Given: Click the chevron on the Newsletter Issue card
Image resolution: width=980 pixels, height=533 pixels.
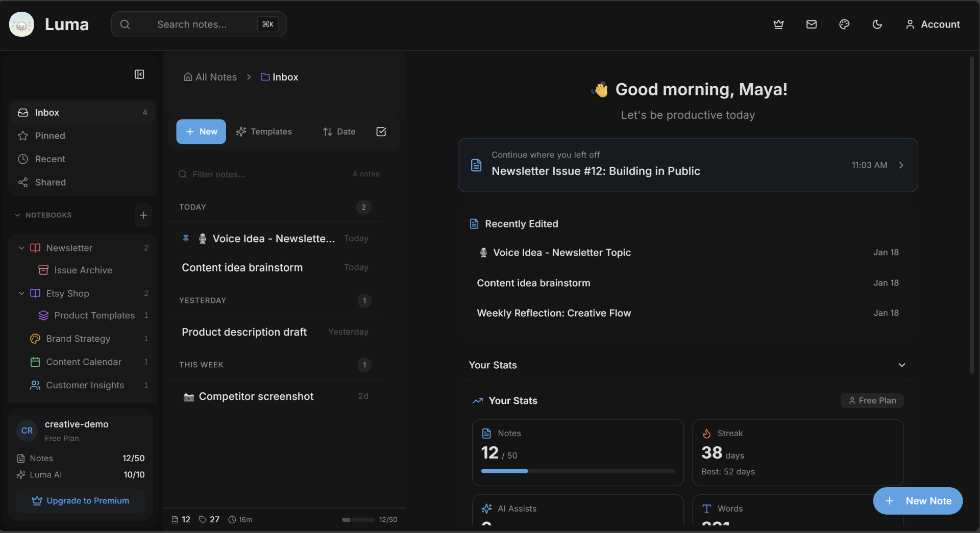Looking at the screenshot, I should pyautogui.click(x=901, y=165).
